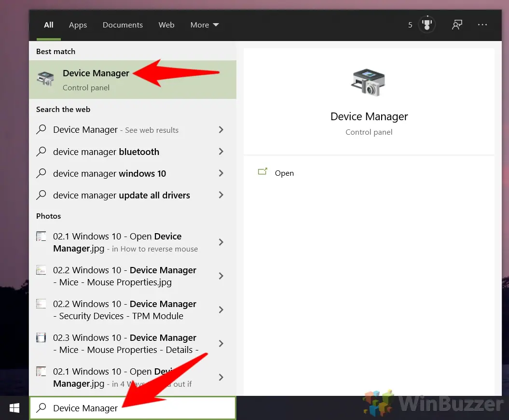Switch to the All tab
Viewport: 509px width, 420px height.
[49, 25]
